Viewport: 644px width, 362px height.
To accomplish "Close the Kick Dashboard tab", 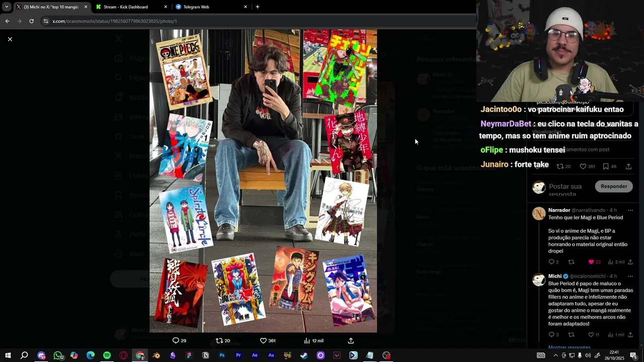I will 166,7.
